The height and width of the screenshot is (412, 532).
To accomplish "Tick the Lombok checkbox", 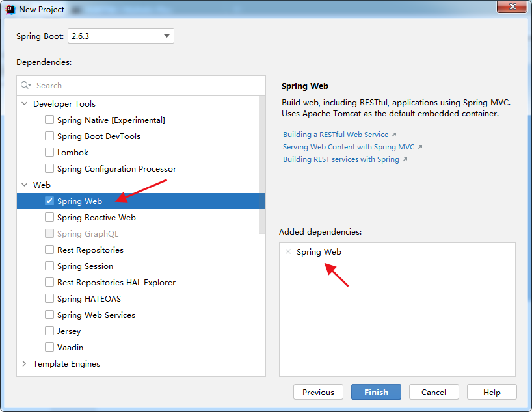I will tap(49, 152).
